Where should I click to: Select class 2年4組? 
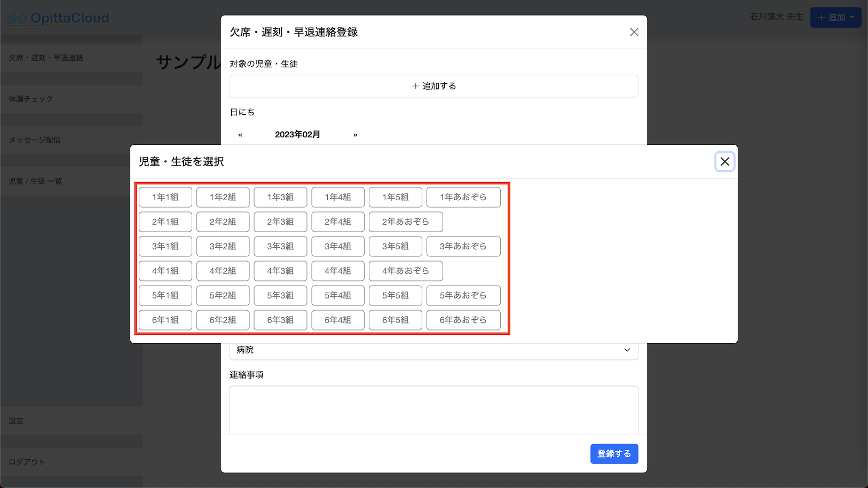coord(338,222)
